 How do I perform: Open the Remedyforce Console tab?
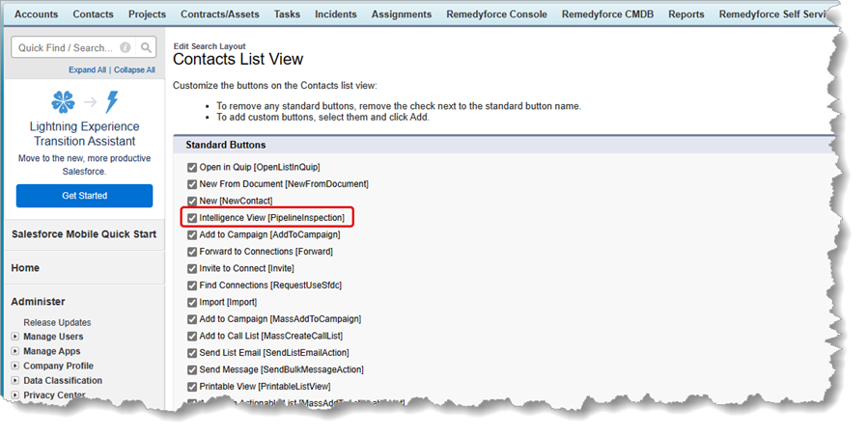(x=496, y=14)
